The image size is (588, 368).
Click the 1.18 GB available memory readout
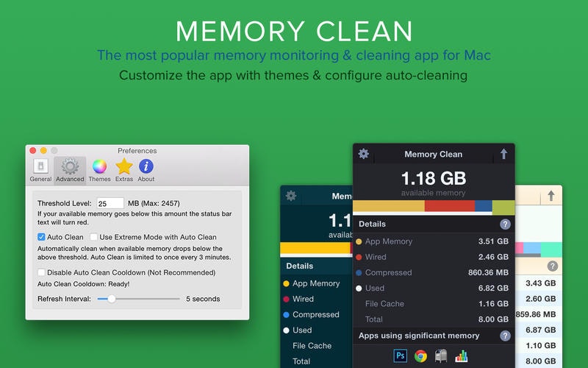pyautogui.click(x=434, y=178)
